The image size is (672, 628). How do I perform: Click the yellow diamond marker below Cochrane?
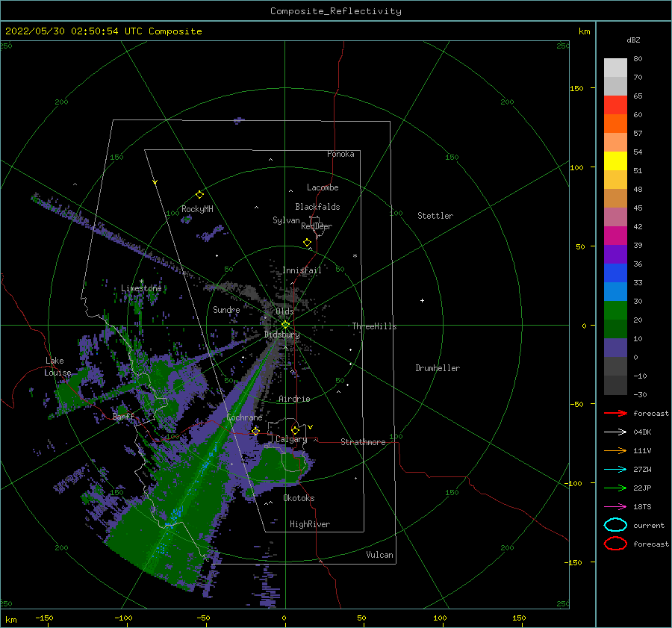(x=256, y=431)
